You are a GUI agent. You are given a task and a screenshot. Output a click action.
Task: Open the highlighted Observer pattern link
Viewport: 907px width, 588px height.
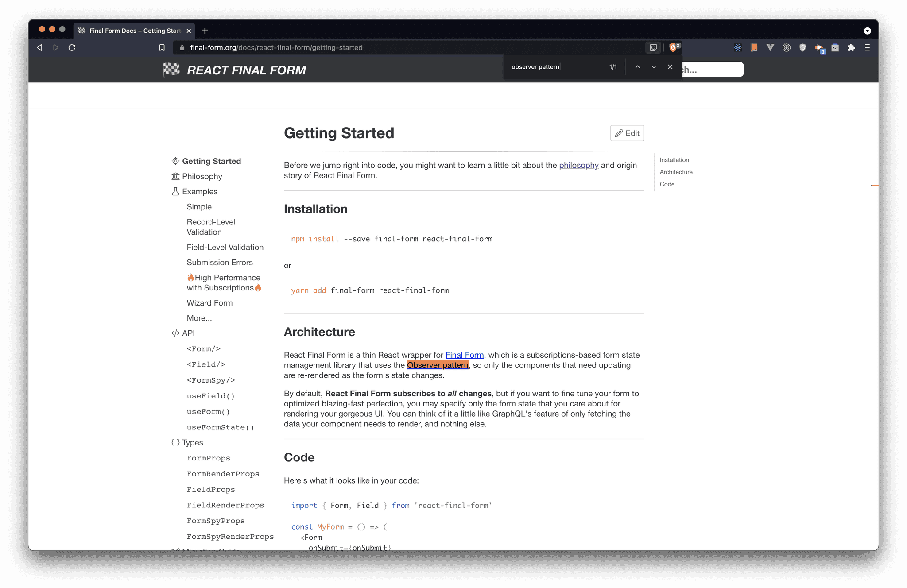coord(438,365)
